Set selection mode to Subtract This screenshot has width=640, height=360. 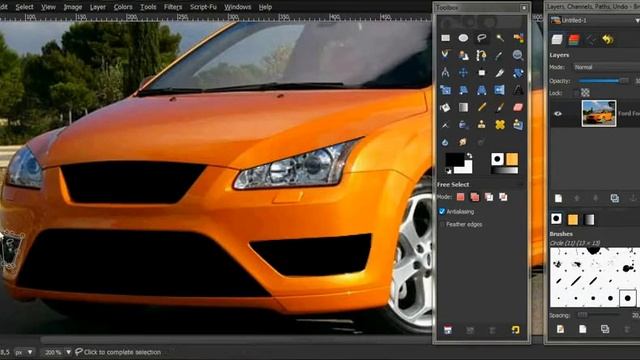coord(489,197)
